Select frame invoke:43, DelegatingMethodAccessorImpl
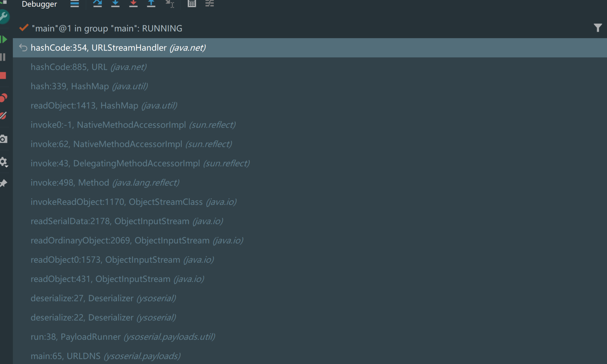The image size is (607, 364). pos(310,163)
